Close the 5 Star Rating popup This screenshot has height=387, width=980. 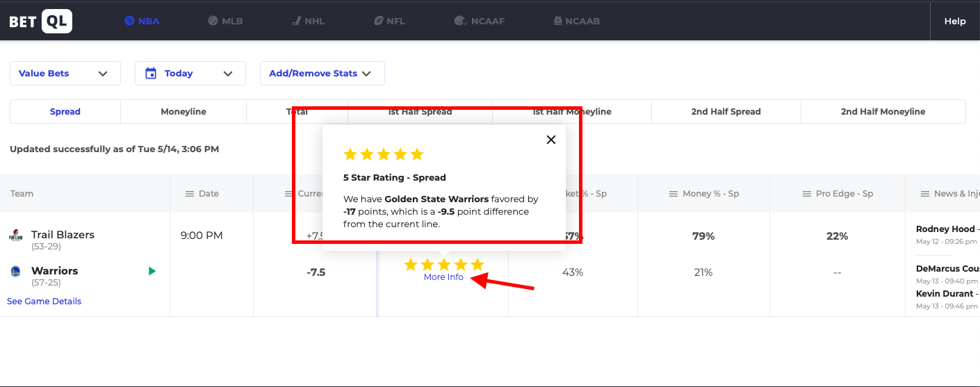pyautogui.click(x=551, y=140)
